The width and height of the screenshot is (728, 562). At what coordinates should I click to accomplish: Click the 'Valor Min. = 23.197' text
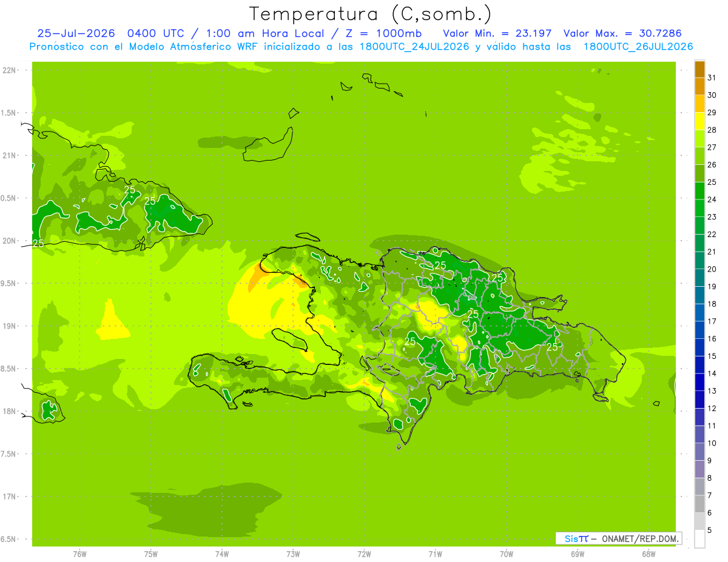coord(497,33)
